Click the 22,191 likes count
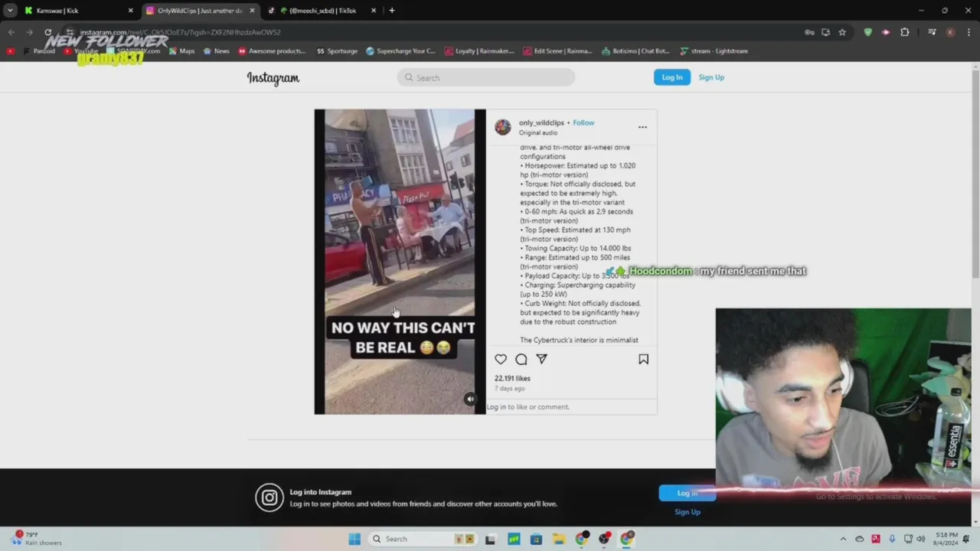Image resolution: width=980 pixels, height=551 pixels. coord(512,378)
